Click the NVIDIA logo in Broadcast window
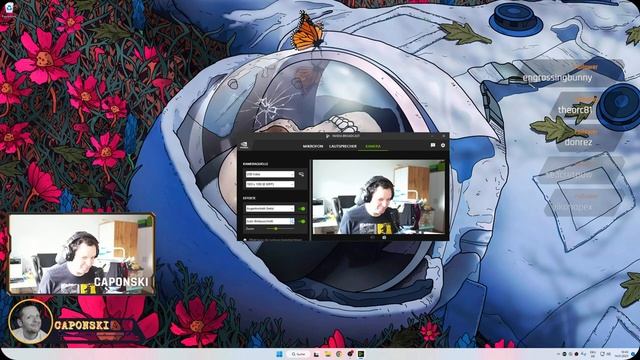This screenshot has width=640, height=360. click(244, 145)
